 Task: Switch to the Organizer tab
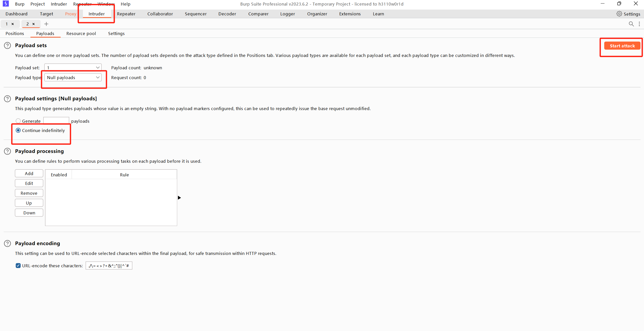[x=317, y=14]
